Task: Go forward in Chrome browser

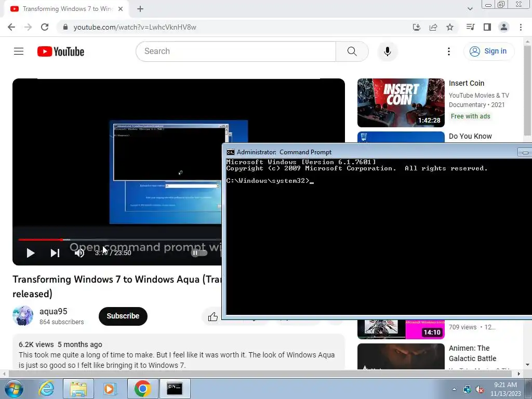Action: point(28,27)
